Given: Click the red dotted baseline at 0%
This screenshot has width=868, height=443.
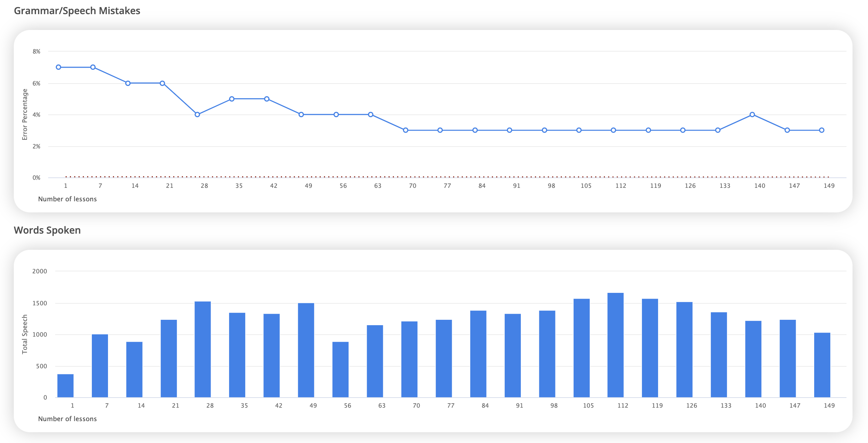Looking at the screenshot, I should click(x=447, y=177).
